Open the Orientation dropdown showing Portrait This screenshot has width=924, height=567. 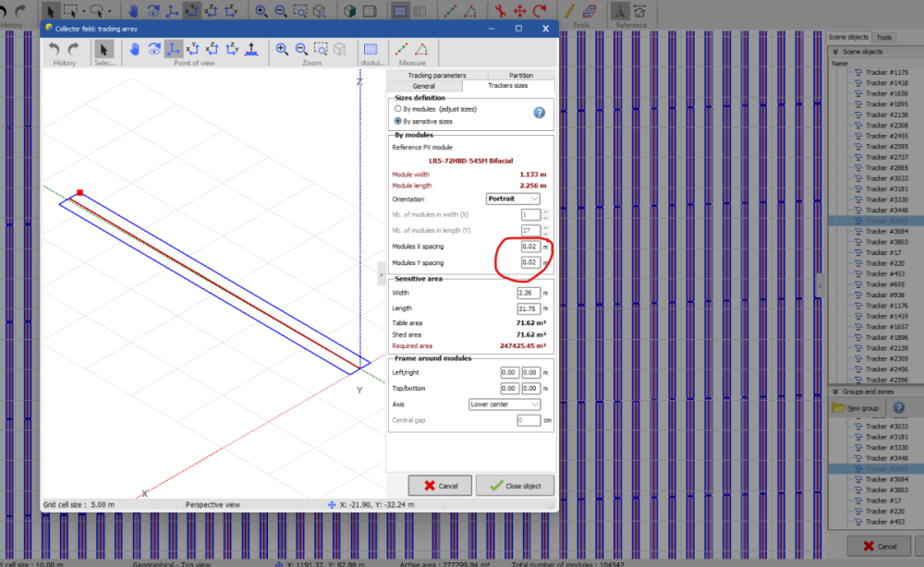513,199
